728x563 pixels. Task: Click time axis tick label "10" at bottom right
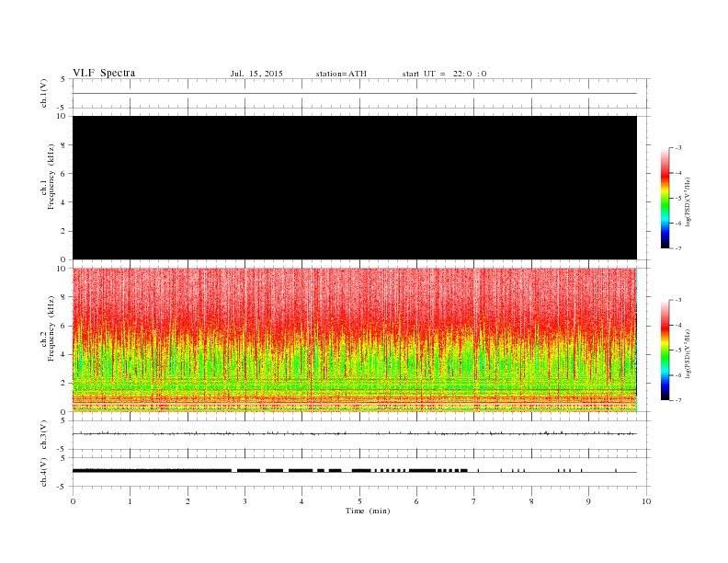point(646,501)
